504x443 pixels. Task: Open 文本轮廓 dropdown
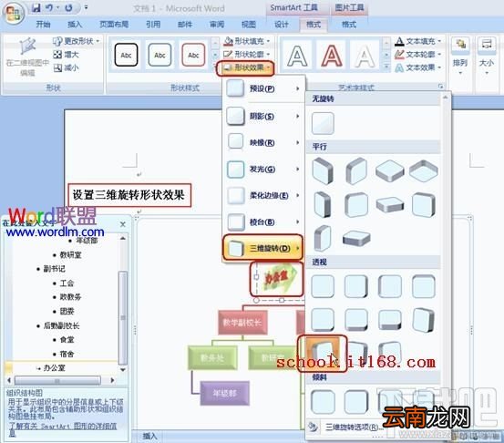(x=417, y=55)
